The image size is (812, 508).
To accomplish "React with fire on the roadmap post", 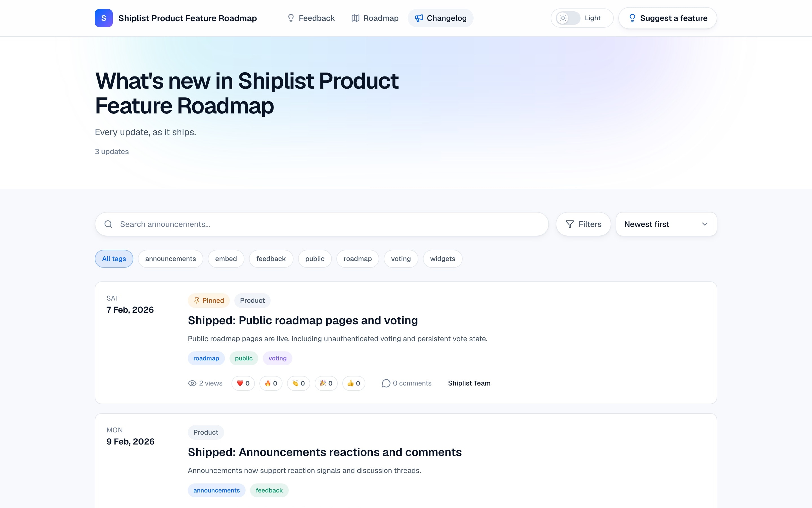I will tap(271, 383).
